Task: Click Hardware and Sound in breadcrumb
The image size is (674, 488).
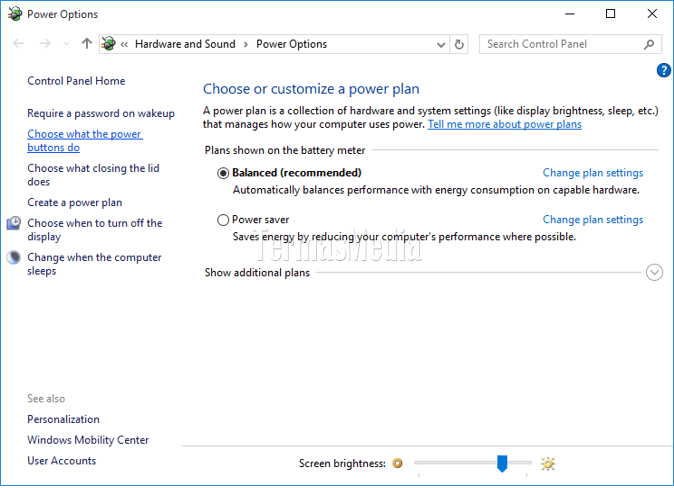Action: 185,44
